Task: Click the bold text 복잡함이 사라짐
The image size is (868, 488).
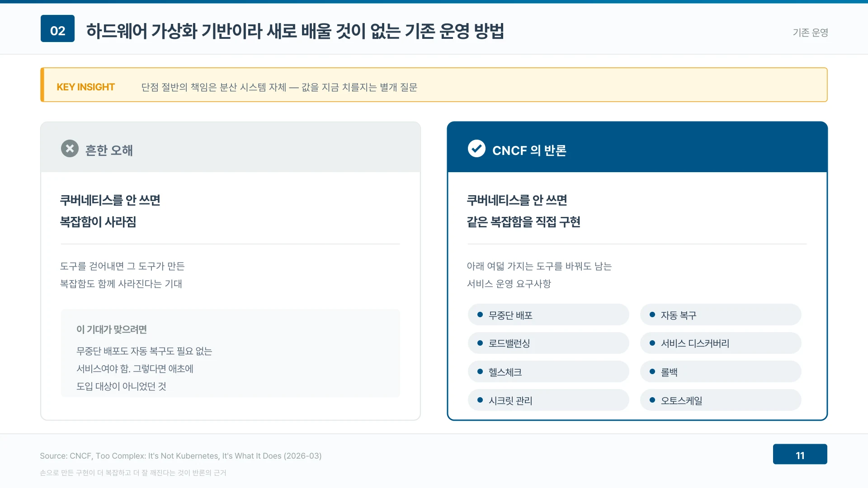Action: click(x=98, y=221)
